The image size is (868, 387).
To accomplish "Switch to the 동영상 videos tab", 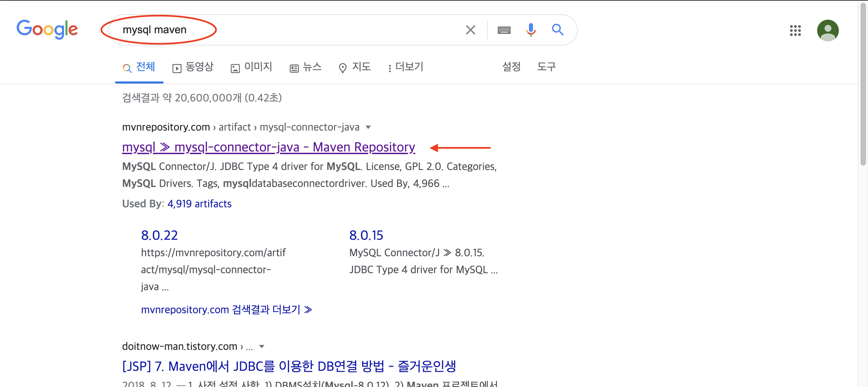I will click(193, 67).
